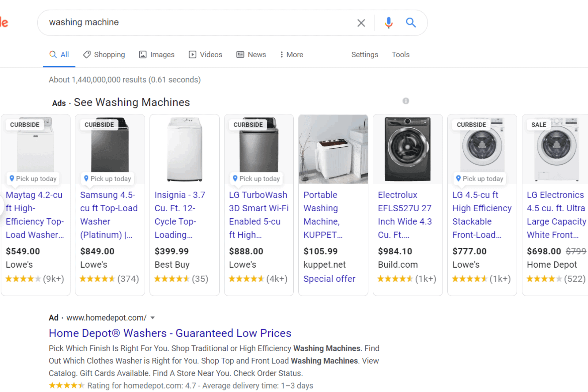This screenshot has height=392, width=588.
Task: Click the Google logo
Action: point(4,22)
